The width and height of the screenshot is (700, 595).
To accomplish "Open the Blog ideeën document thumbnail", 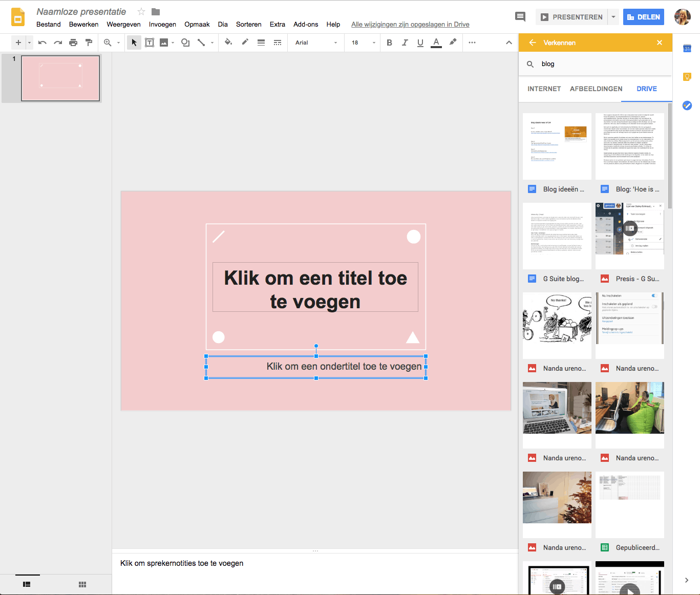I will click(557, 146).
